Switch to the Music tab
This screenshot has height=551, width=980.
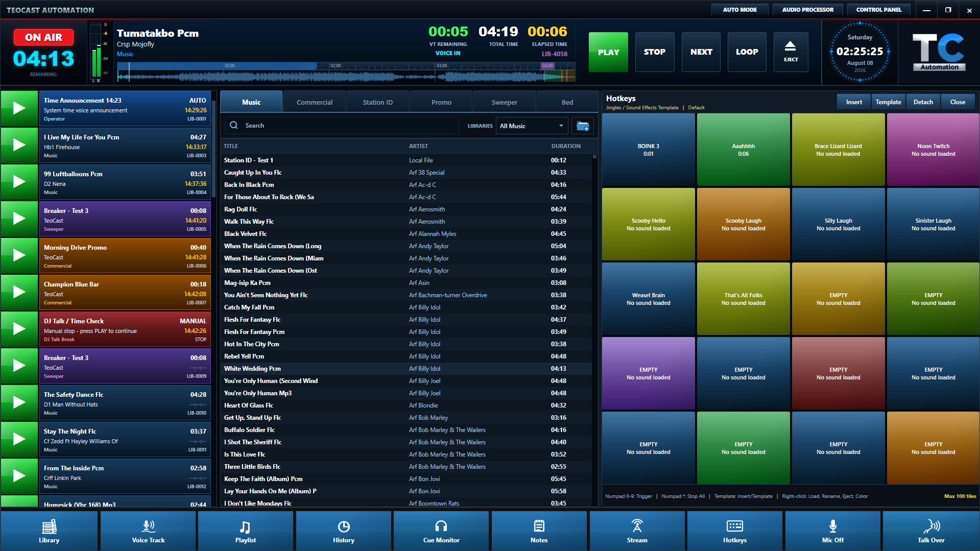click(251, 102)
